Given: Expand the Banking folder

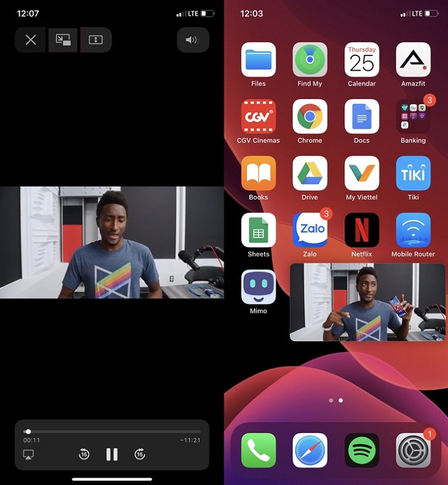Looking at the screenshot, I should [x=413, y=116].
